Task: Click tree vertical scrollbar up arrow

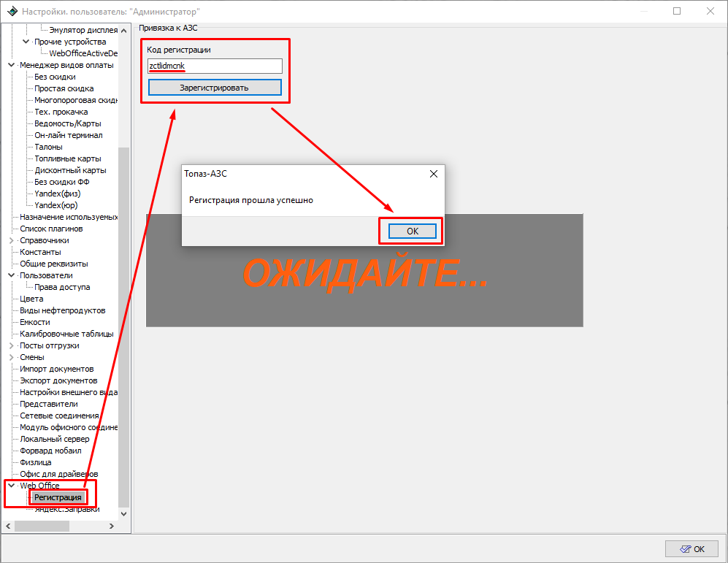Action: click(123, 31)
